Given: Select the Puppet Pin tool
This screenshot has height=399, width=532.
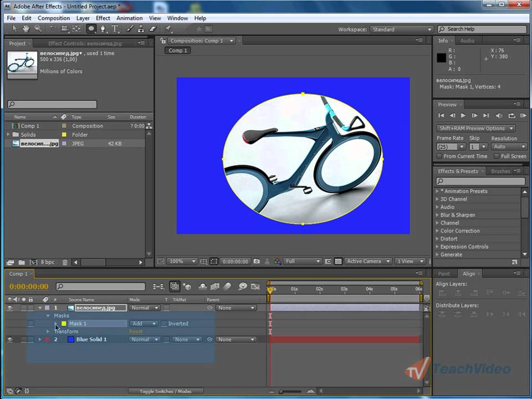Looking at the screenshot, I should [168, 29].
